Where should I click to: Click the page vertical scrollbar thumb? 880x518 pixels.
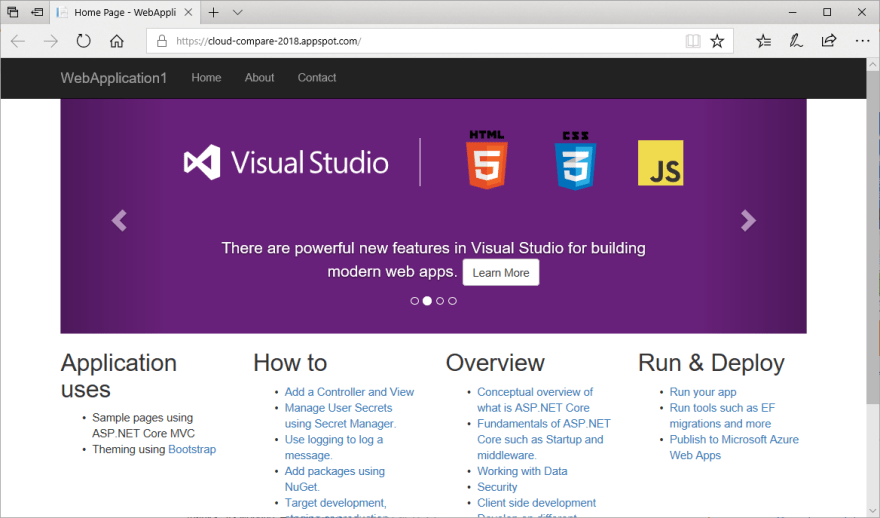pos(873,237)
